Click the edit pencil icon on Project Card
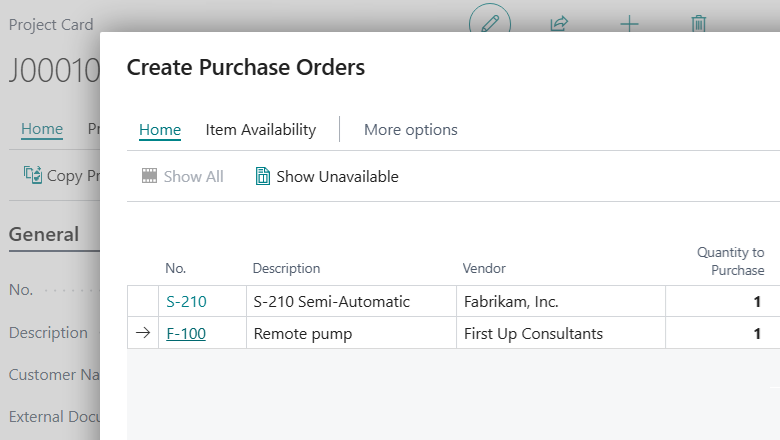Image resolution: width=780 pixels, height=440 pixels. (490, 23)
